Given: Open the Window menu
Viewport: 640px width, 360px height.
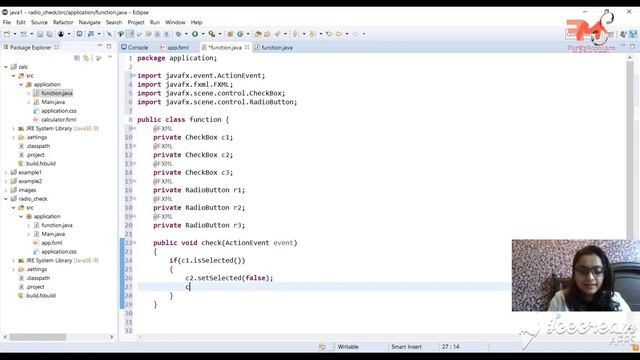Looking at the screenshot, I should click(x=175, y=22).
